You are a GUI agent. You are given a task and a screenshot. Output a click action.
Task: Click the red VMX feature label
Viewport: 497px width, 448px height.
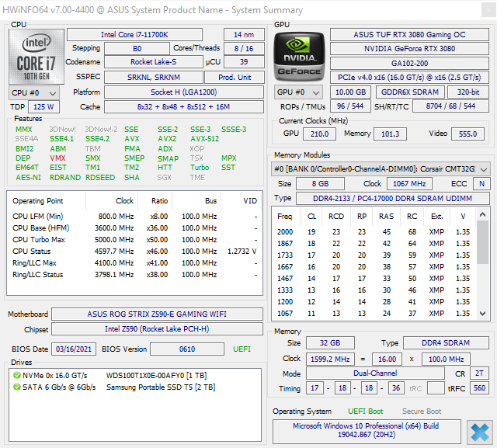[57, 158]
